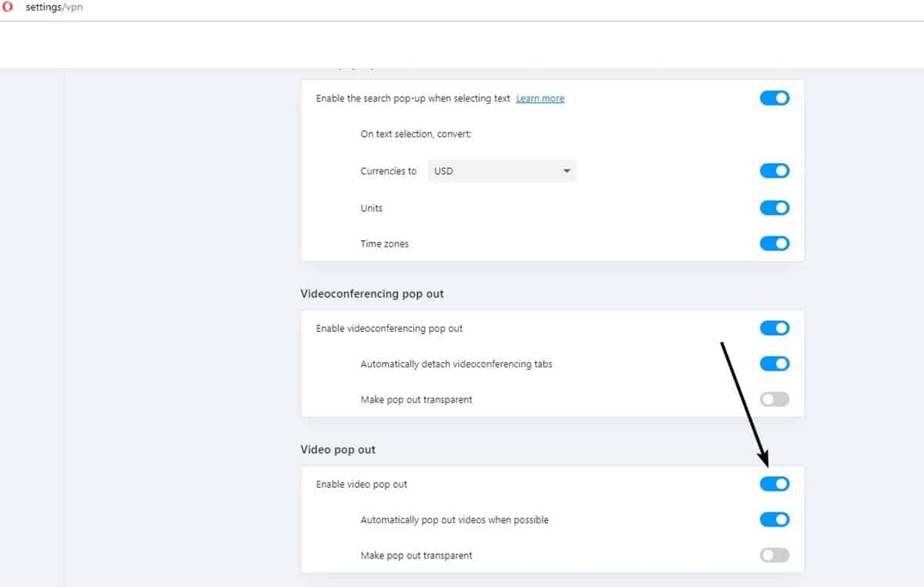Turn off Automatically detach videoconferencing tabs
924x587 pixels.
775,364
